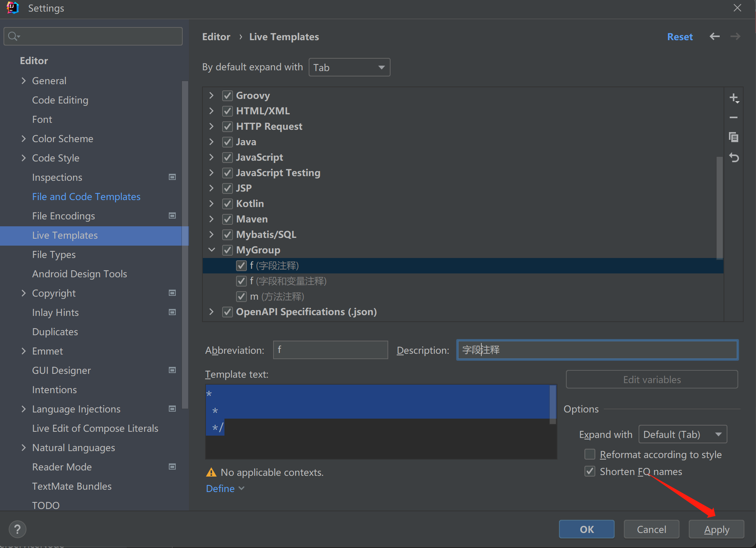Toggle the Kotlin group checkbox
This screenshot has width=756, height=548.
(x=228, y=204)
